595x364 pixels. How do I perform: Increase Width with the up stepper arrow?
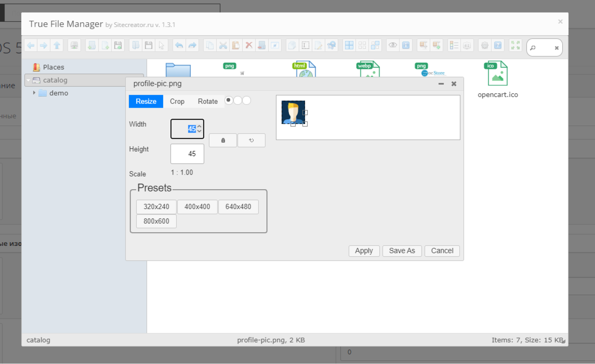click(x=199, y=126)
